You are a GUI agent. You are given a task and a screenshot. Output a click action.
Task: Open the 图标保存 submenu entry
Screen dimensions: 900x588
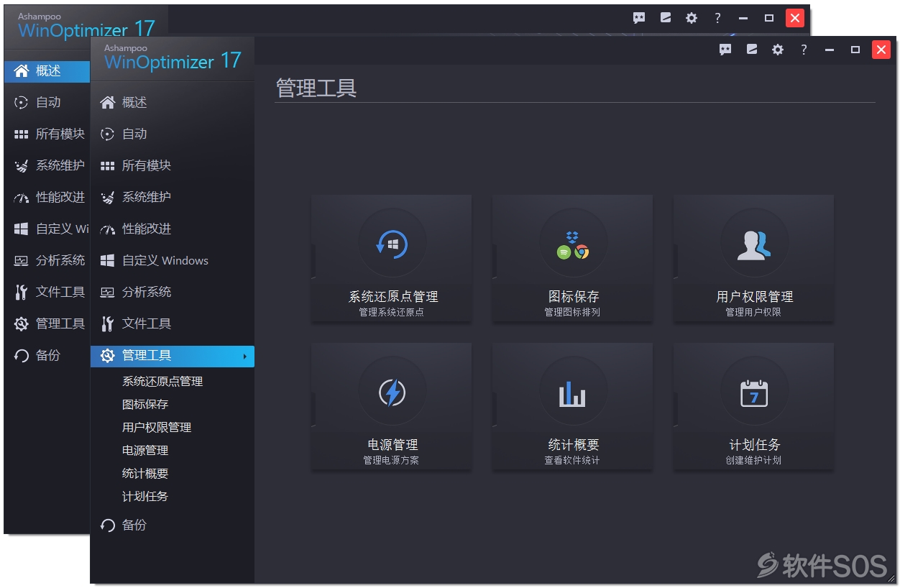145,405
